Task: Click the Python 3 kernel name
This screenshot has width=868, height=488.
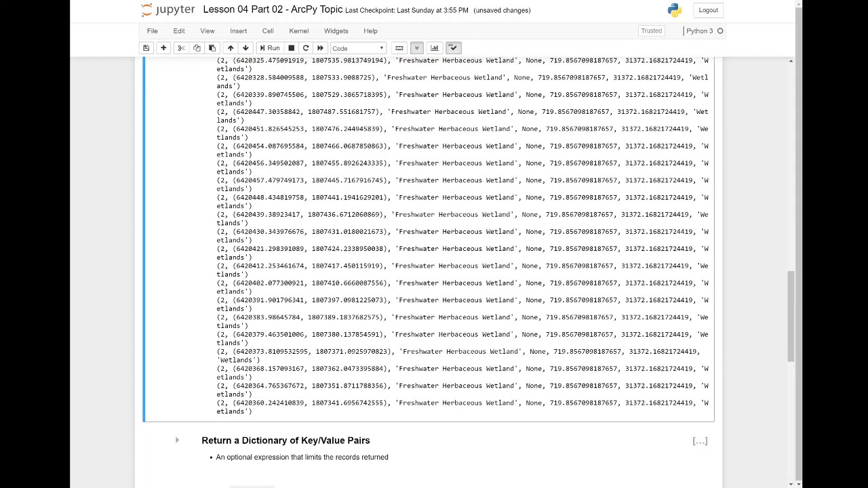Action: coord(699,30)
